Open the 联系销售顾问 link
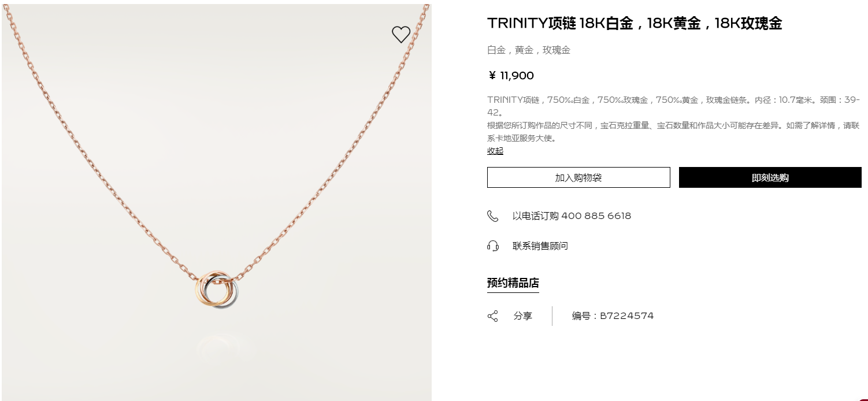 540,246
